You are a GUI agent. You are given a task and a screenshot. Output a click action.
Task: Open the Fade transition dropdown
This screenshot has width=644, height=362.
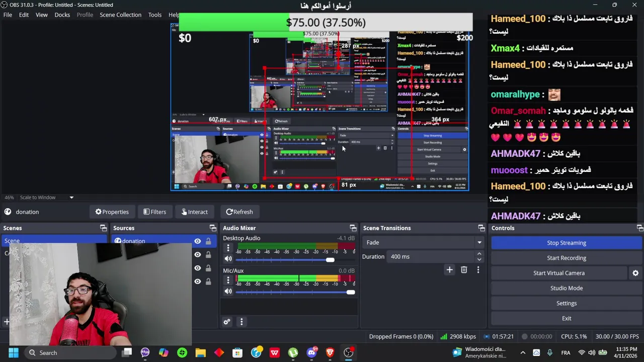pyautogui.click(x=423, y=242)
